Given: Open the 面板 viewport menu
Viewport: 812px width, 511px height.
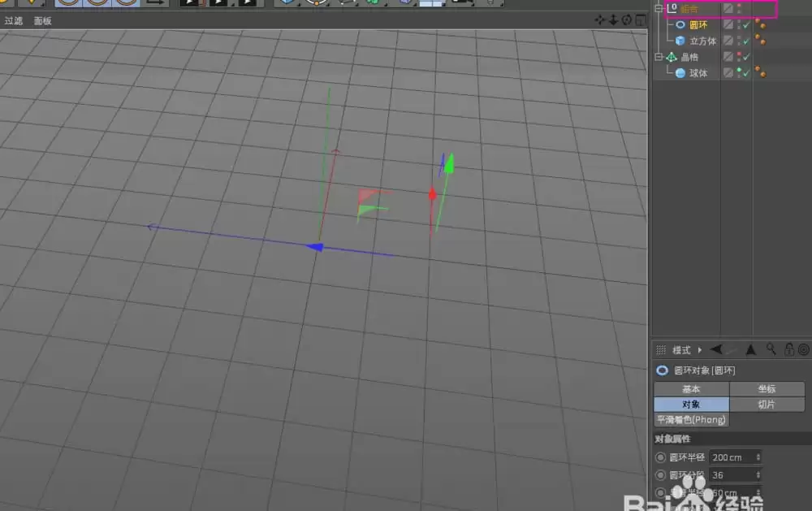Looking at the screenshot, I should coord(42,20).
